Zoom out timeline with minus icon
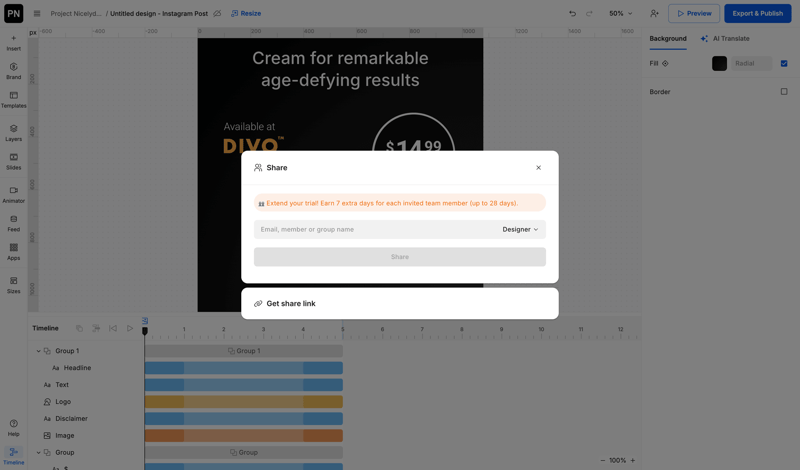 [x=603, y=460]
